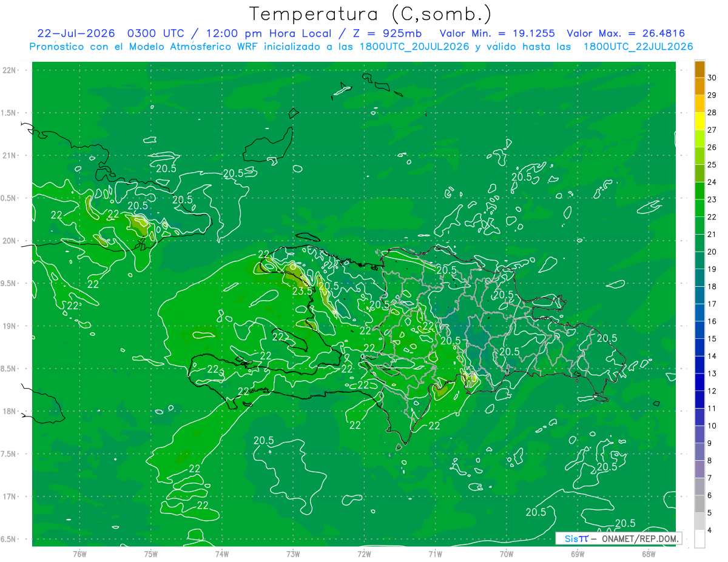
Task: Click the dark orange swatch above legend value 30
Action: click(699, 69)
